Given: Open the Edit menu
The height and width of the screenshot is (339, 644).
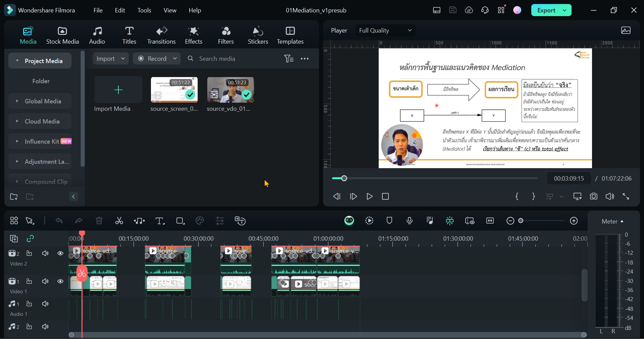Looking at the screenshot, I should point(120,10).
